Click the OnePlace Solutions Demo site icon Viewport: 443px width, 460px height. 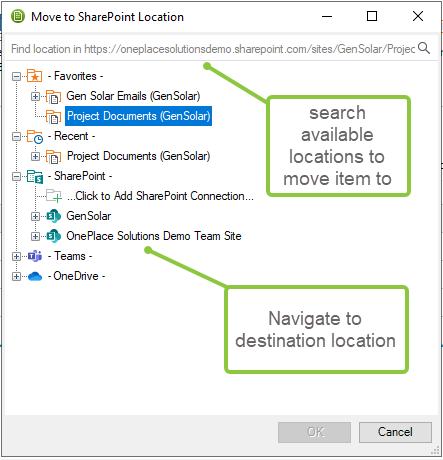53,236
